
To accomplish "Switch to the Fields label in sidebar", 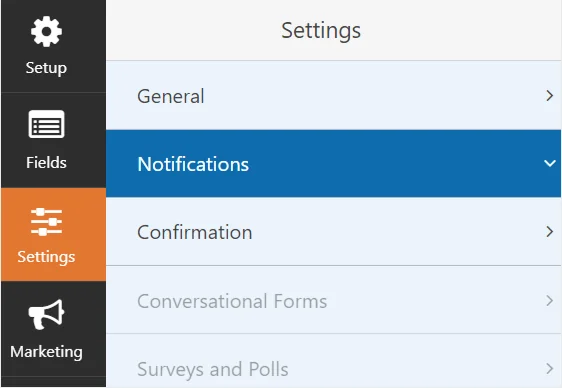I will click(46, 162).
